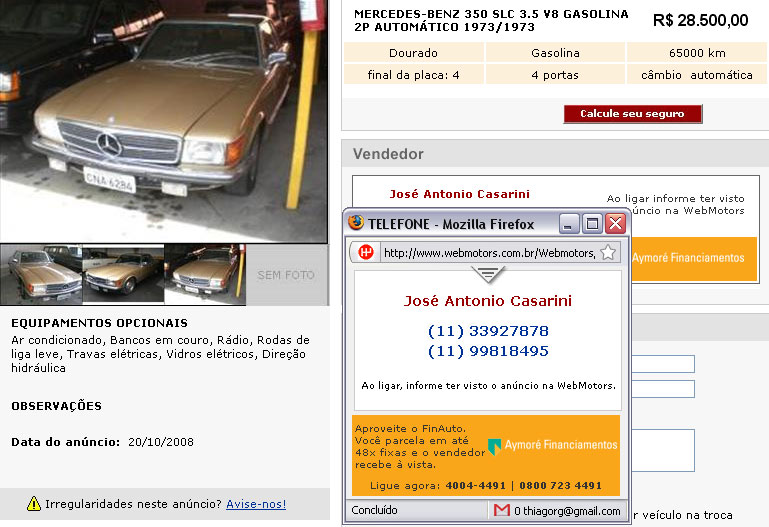769x527 pixels.
Task: Expand the hidden toolbar chevron under address bar
Action: pos(488,274)
